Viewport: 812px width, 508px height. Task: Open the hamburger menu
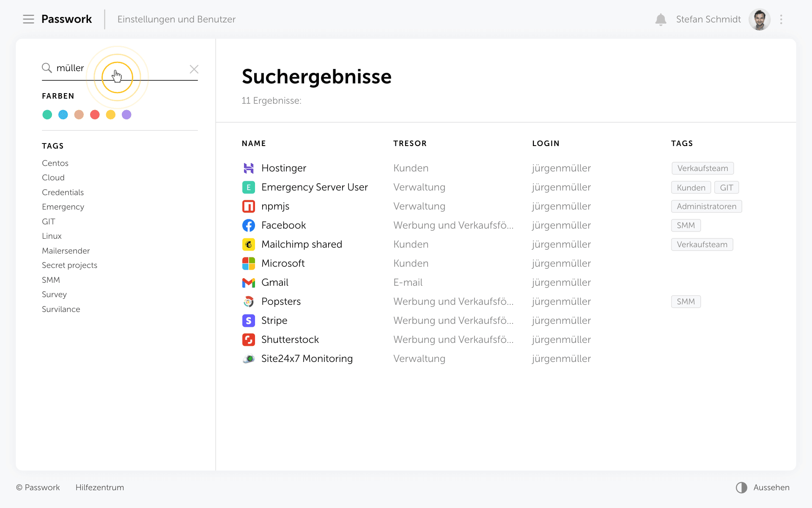coord(28,19)
